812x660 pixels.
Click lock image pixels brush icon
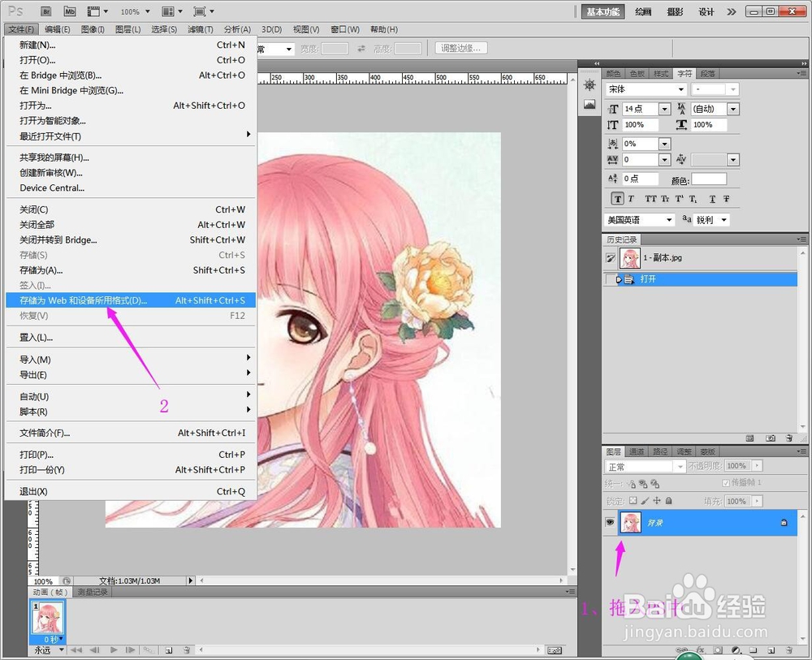coord(645,501)
